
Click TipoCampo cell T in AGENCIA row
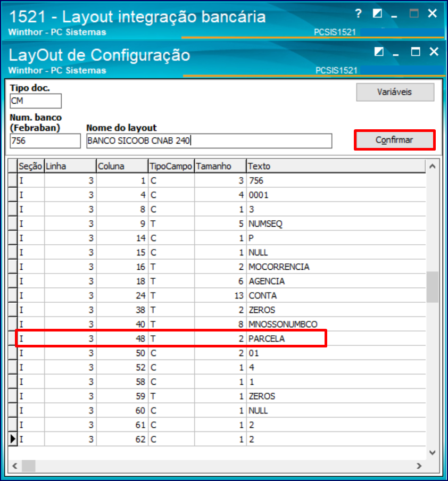[x=171, y=281]
